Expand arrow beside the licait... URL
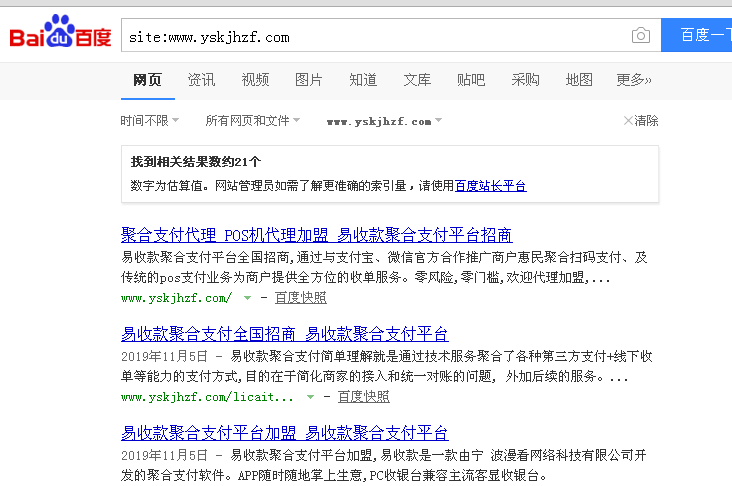This screenshot has width=732, height=486. coord(310,397)
